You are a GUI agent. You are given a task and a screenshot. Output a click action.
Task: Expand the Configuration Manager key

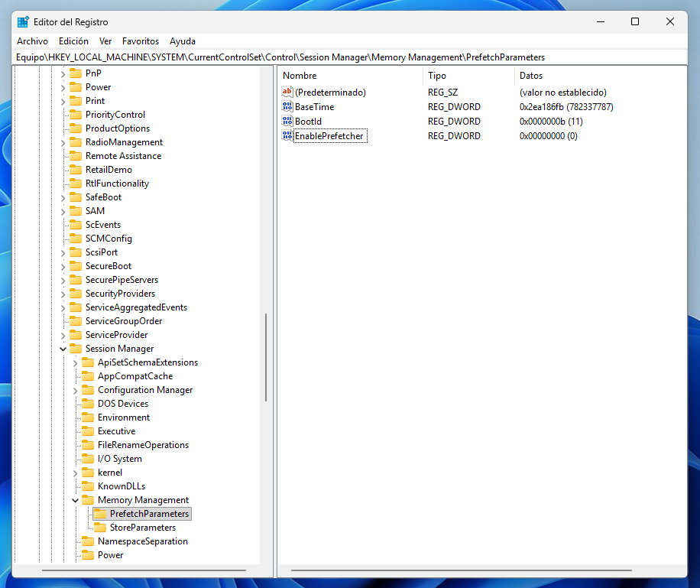pos(75,391)
